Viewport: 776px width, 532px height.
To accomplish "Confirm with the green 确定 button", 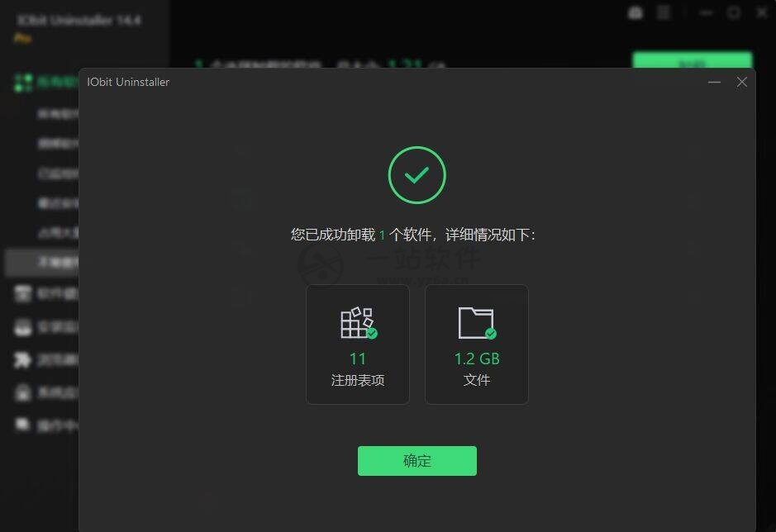I will pos(417,461).
